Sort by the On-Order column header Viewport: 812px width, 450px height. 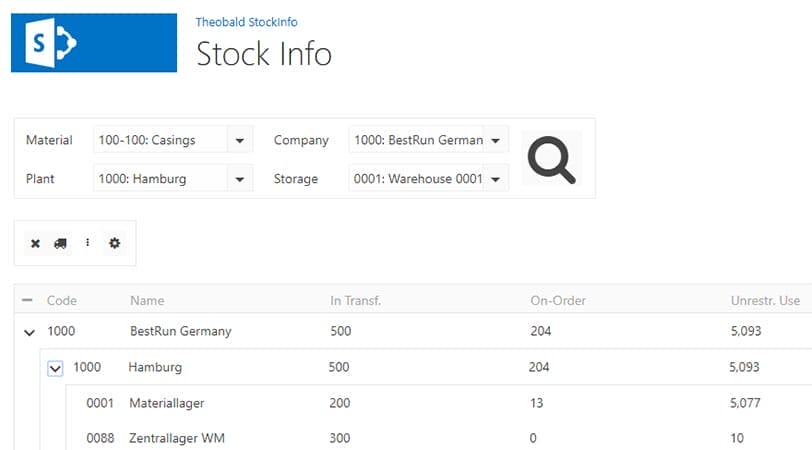tap(558, 300)
